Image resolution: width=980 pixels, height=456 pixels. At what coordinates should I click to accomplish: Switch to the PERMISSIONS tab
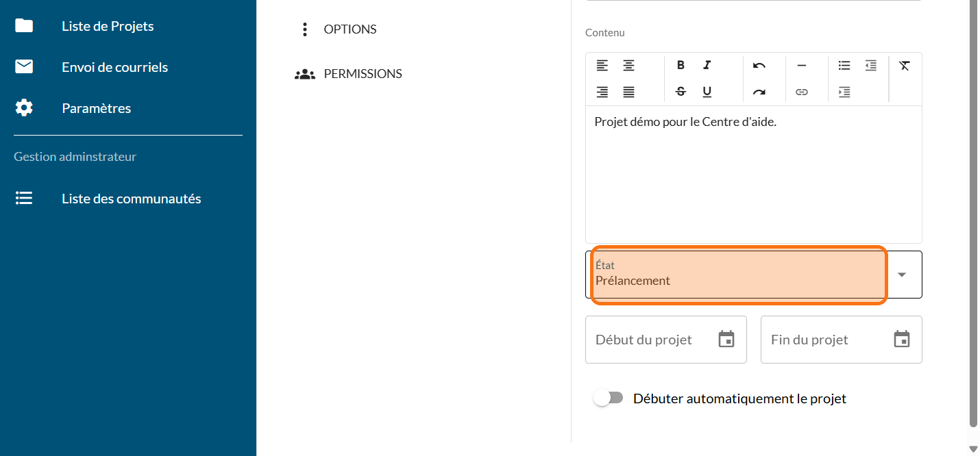[362, 74]
